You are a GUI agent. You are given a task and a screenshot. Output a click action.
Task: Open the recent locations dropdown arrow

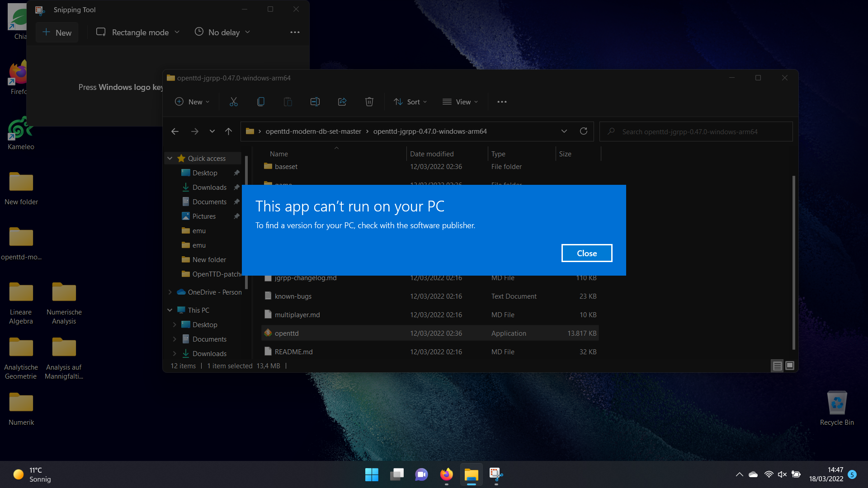click(212, 131)
